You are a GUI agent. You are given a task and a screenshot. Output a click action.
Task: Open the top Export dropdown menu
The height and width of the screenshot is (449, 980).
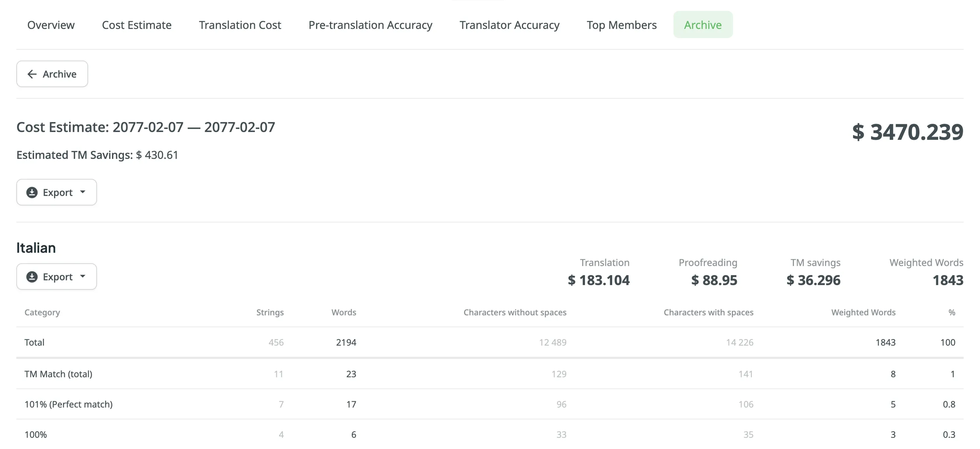56,192
